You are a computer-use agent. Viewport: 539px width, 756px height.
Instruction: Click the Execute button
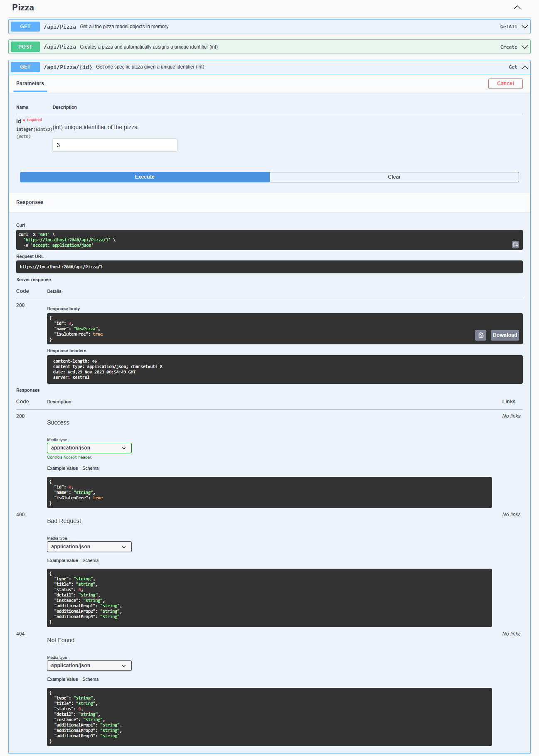pyautogui.click(x=145, y=177)
